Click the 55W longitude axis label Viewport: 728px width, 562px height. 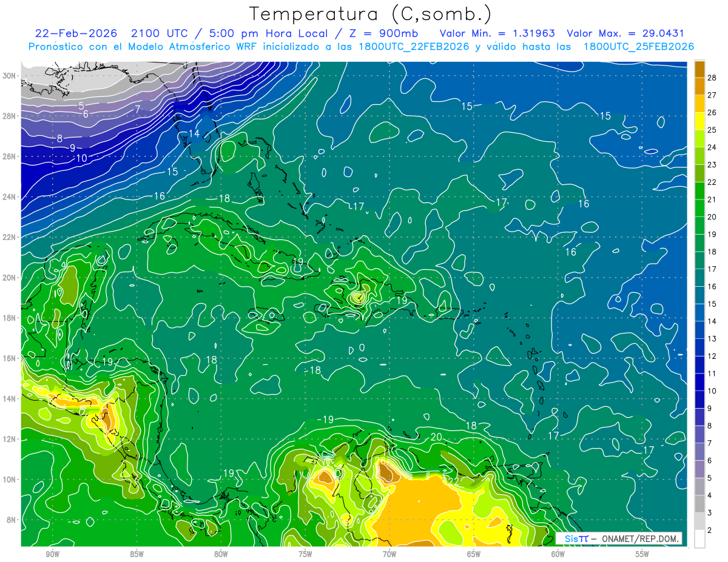click(642, 554)
